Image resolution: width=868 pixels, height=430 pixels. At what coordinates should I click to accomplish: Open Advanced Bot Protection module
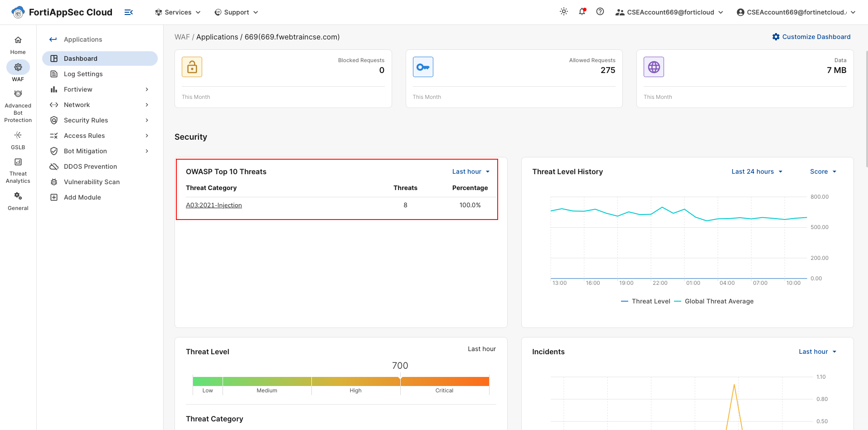click(18, 106)
